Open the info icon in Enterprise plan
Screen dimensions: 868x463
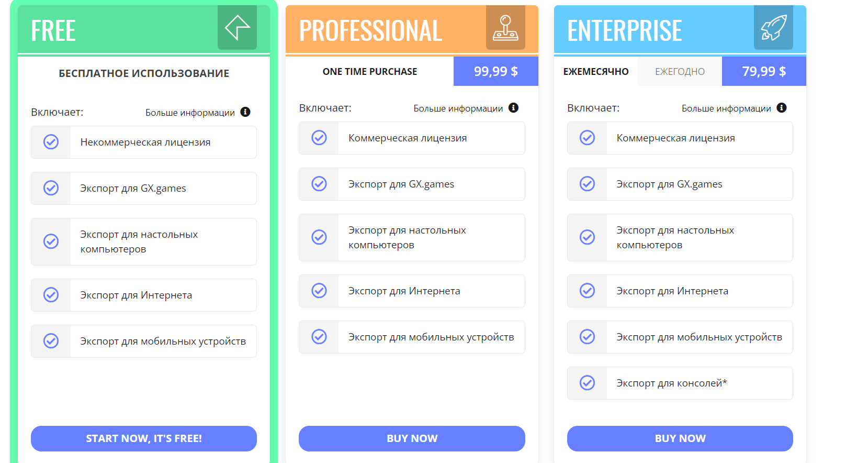coord(782,108)
